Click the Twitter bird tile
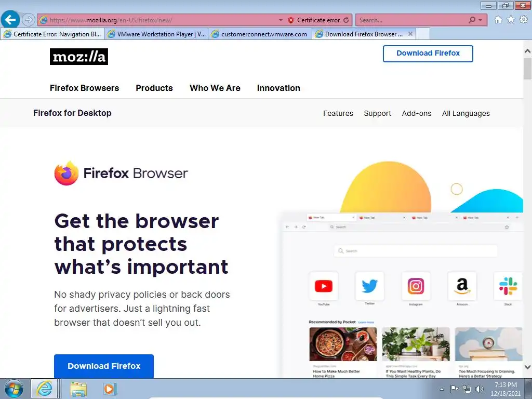 click(369, 286)
